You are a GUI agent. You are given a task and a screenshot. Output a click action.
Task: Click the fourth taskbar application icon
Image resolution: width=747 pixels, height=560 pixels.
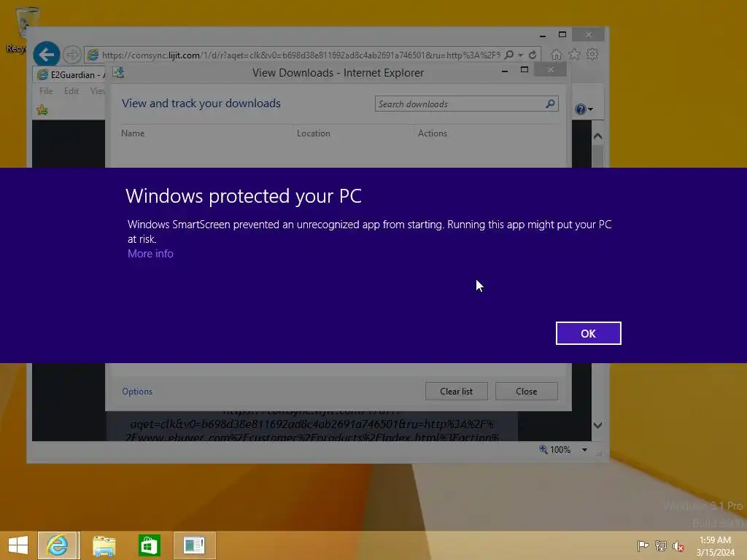coord(194,545)
